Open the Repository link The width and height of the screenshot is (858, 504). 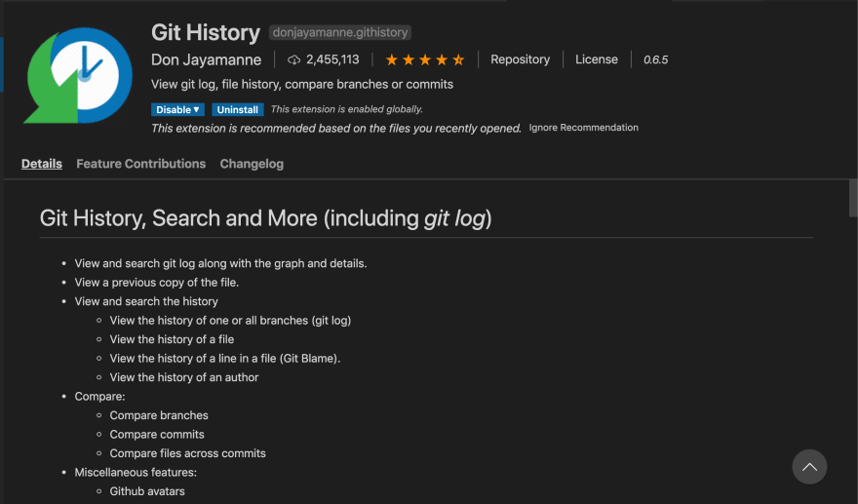(520, 59)
